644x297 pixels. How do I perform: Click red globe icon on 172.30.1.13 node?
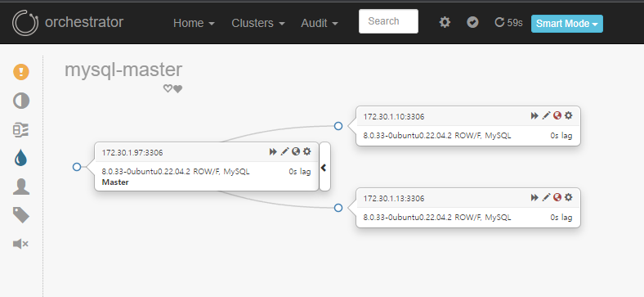pos(557,197)
